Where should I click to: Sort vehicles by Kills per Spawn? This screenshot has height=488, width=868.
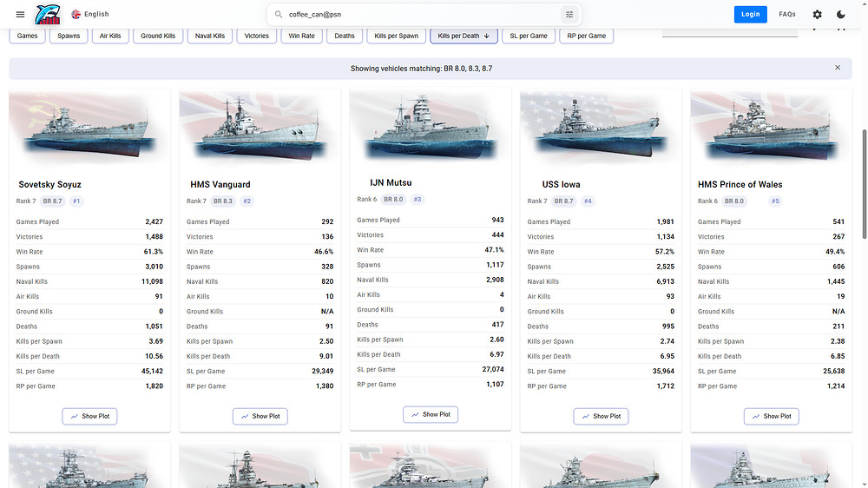pyautogui.click(x=397, y=36)
